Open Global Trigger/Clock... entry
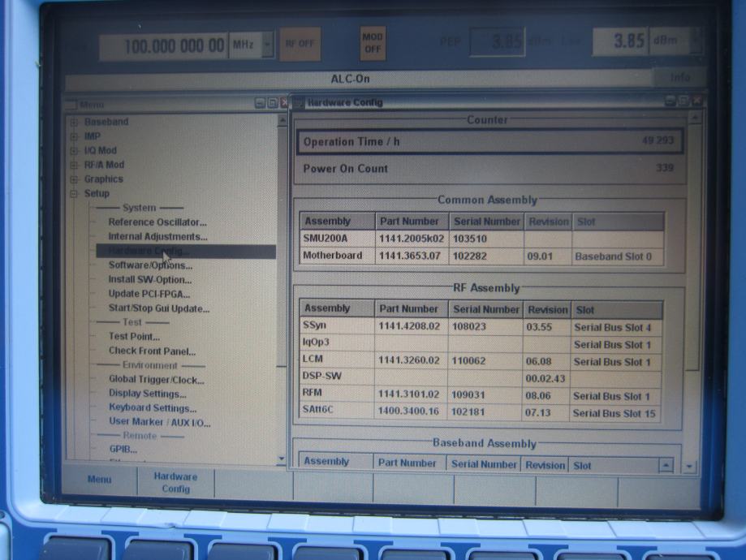Image resolution: width=746 pixels, height=560 pixels. 157,379
